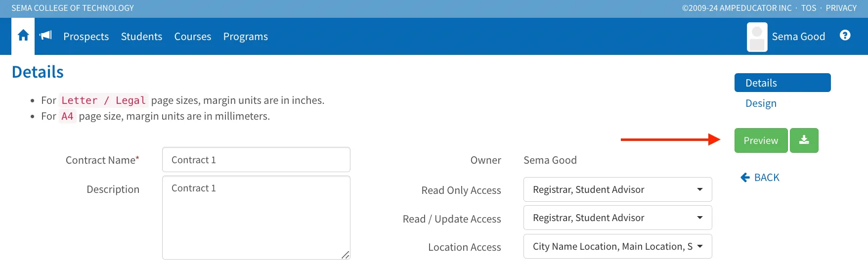The height and width of the screenshot is (273, 868).
Task: Click the ©2009-24 AMPEDUCATOR INC text
Action: tap(737, 8)
